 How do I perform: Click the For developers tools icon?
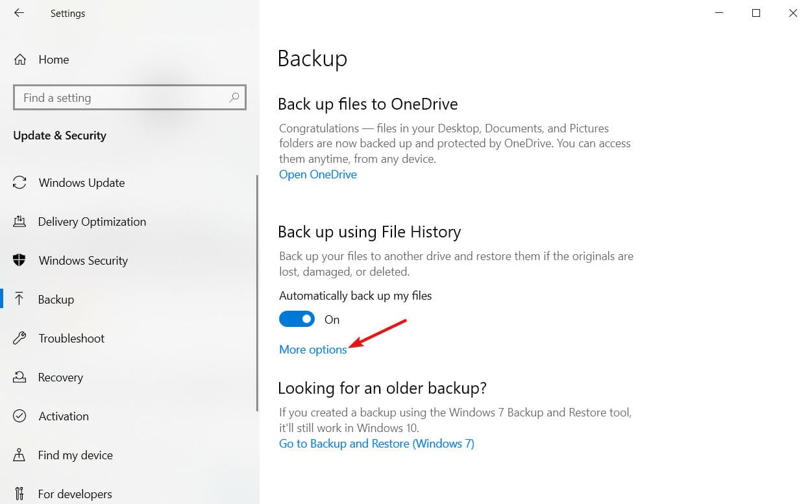tap(19, 494)
